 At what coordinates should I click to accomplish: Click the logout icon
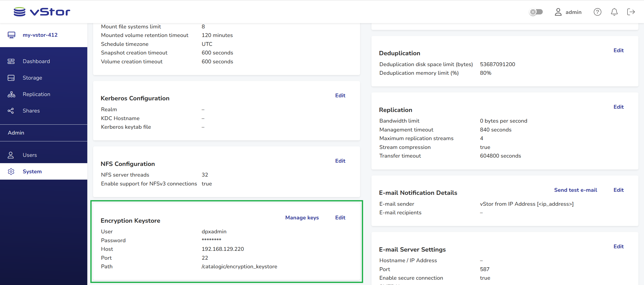[631, 12]
